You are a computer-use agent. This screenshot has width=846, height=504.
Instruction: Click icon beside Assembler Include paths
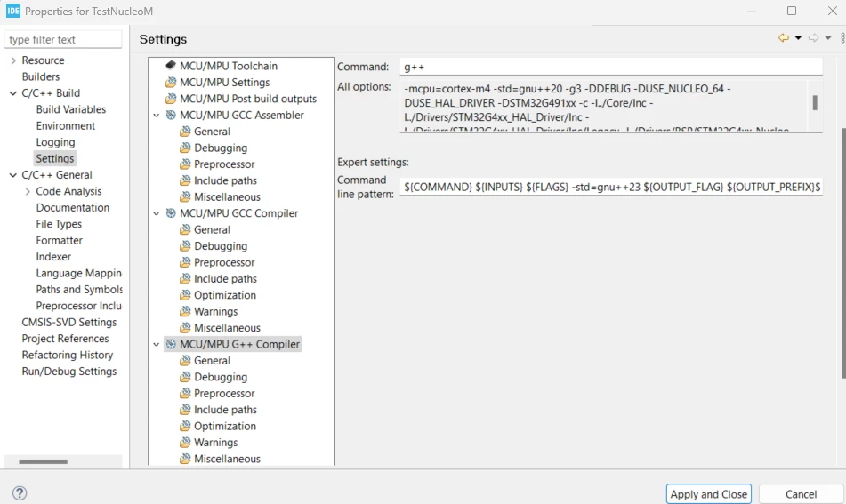[185, 180]
